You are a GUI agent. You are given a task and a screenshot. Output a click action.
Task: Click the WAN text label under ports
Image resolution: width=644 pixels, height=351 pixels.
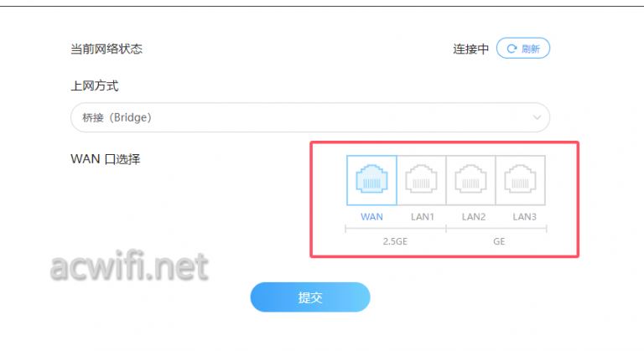pos(371,217)
